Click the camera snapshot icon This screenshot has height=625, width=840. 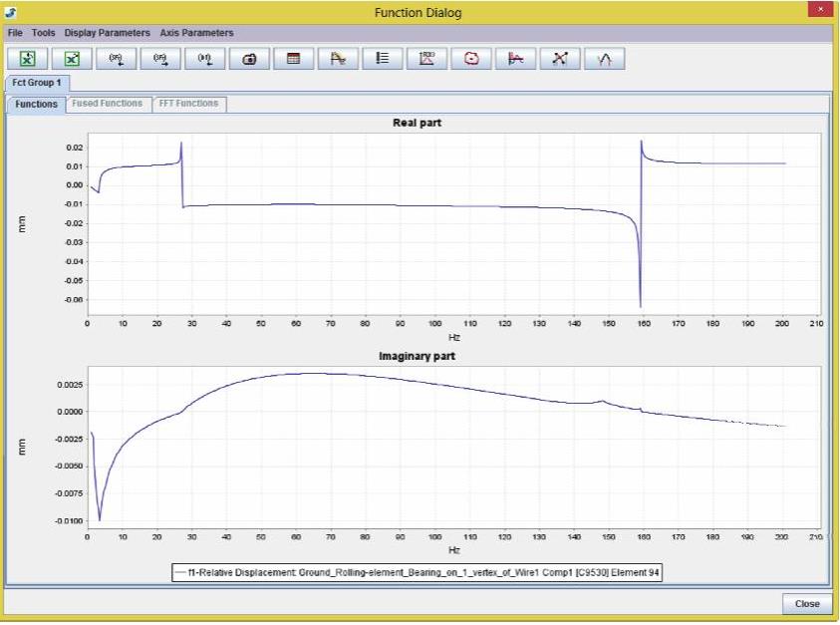tap(249, 59)
